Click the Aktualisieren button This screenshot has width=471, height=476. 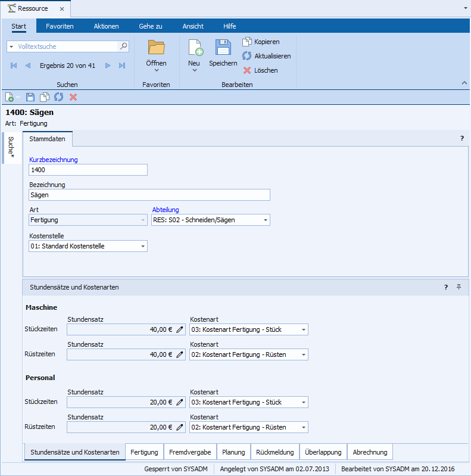[x=266, y=56]
